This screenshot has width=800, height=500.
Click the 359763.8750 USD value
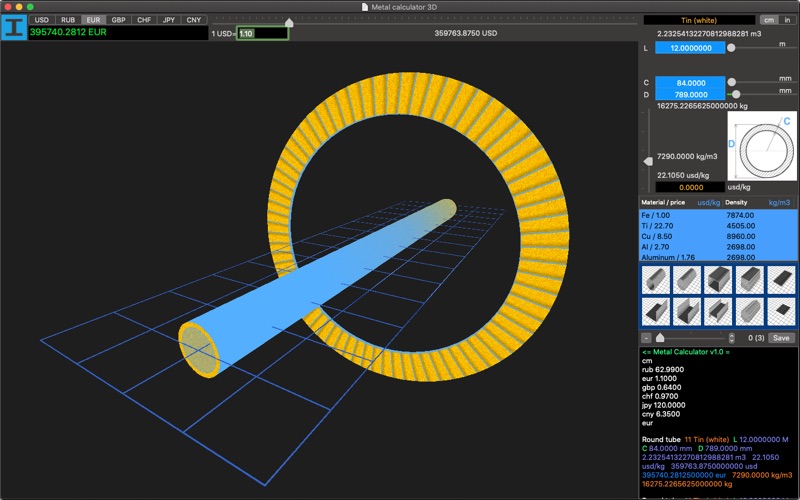coord(465,33)
